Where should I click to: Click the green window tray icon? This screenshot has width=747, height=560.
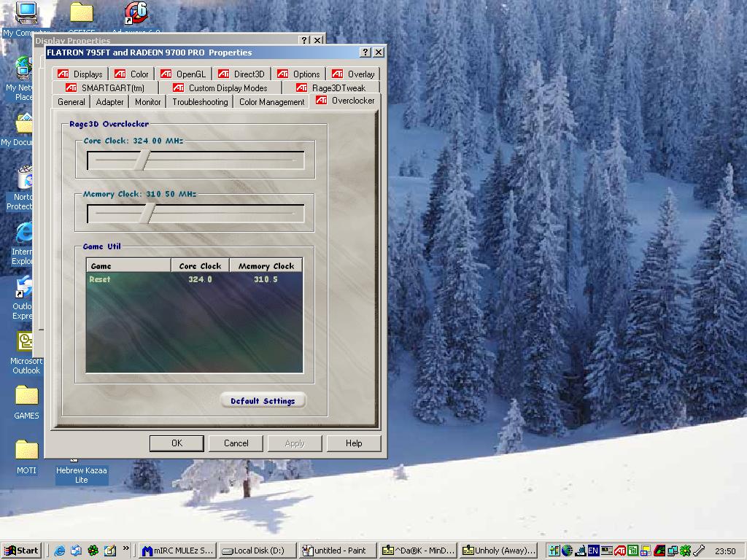click(632, 551)
